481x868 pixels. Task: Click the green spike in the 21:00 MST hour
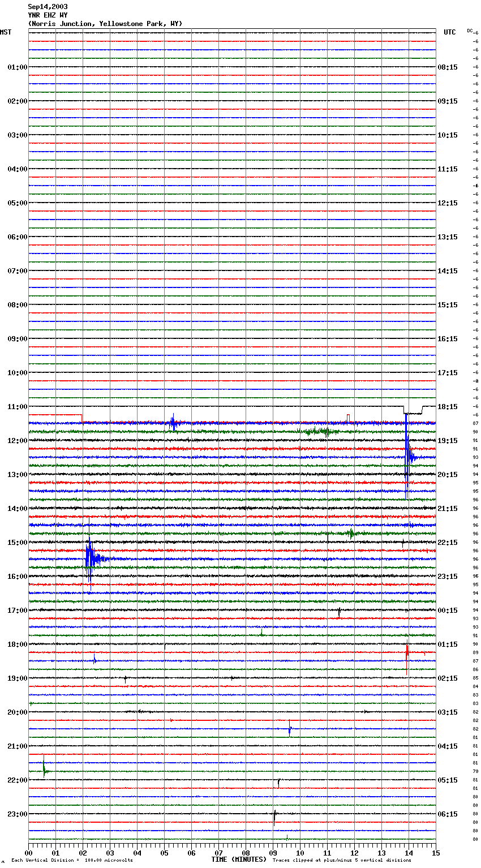point(44,767)
